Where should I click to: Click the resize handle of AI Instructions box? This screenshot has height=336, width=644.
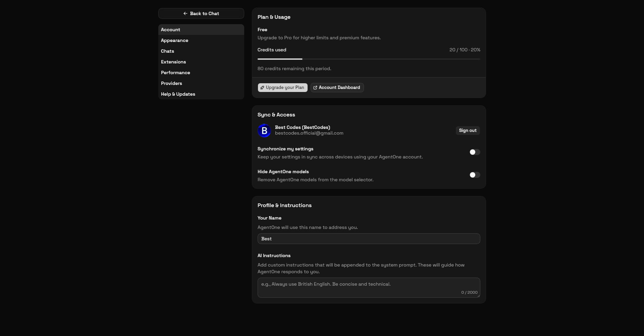(x=478, y=296)
